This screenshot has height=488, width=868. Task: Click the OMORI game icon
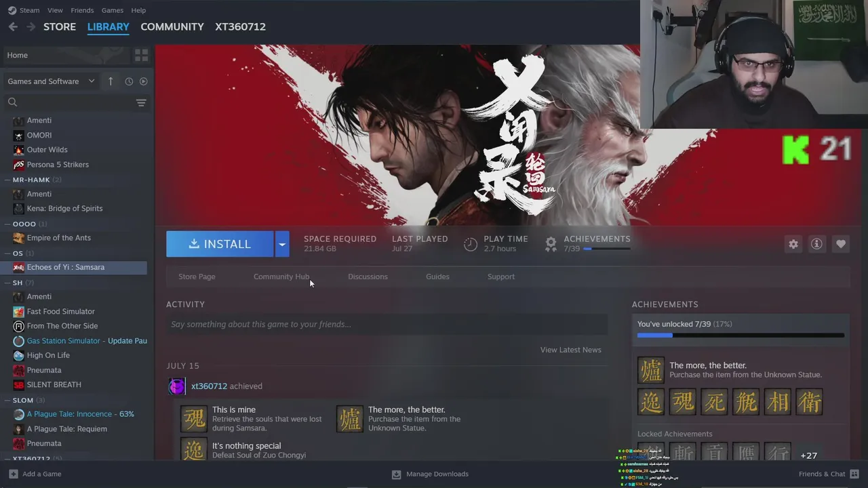(x=18, y=135)
